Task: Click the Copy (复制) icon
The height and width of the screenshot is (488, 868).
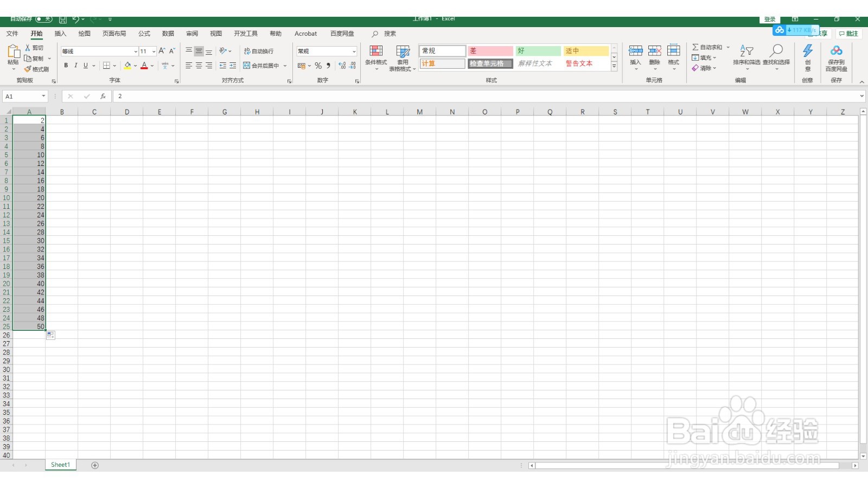Action: (x=28, y=58)
